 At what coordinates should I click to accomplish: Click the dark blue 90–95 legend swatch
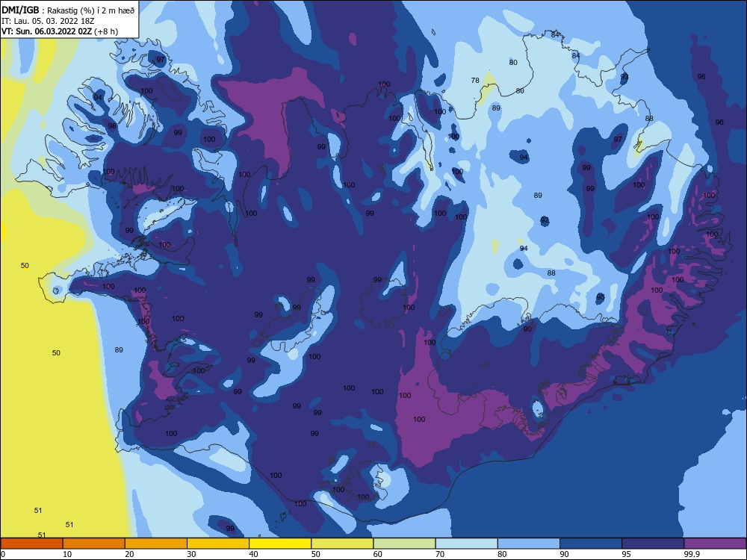[591, 544]
